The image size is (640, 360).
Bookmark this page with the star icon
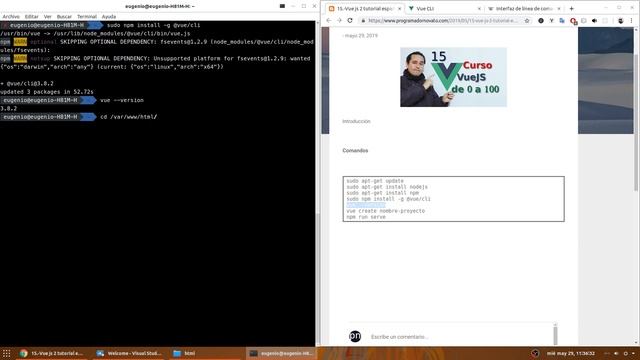pyautogui.click(x=527, y=20)
